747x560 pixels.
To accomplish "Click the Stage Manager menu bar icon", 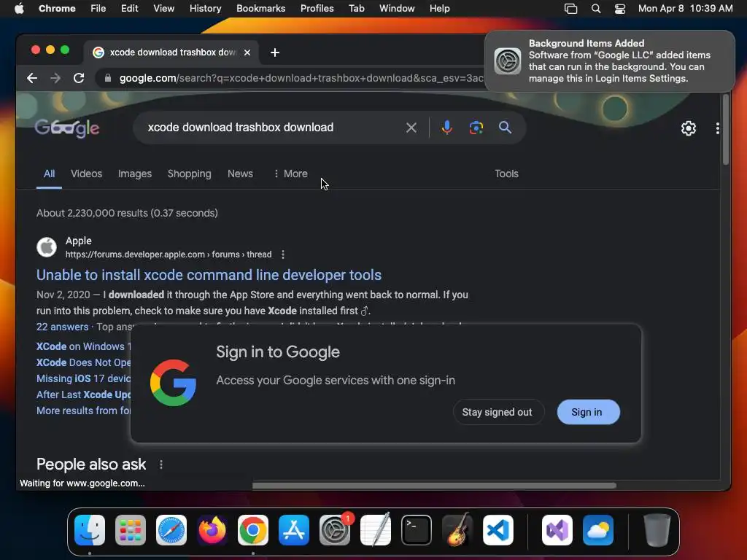I will tap(570, 9).
